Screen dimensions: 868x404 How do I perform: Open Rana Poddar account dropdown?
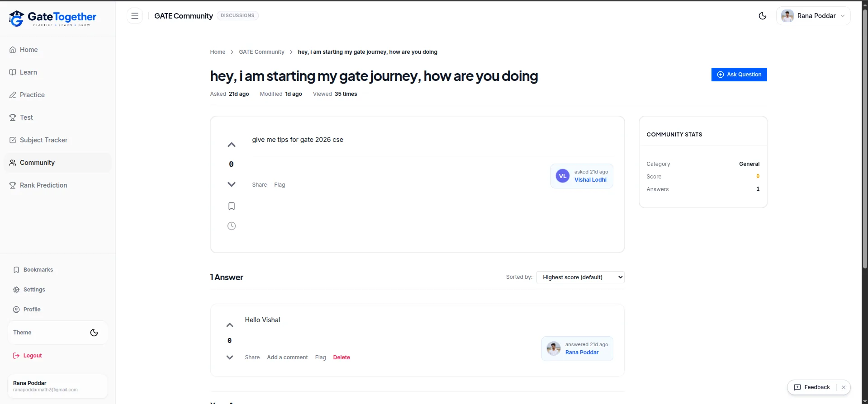[x=813, y=16]
